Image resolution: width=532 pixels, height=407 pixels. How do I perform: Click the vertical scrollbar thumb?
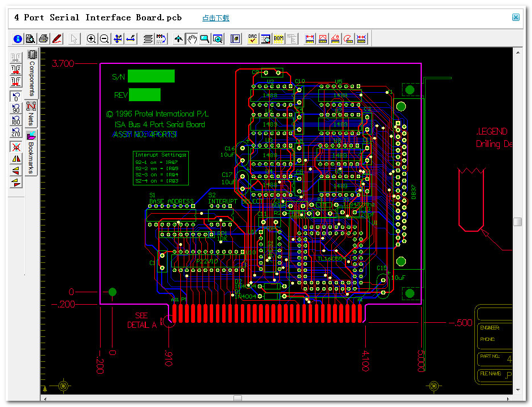517,222
